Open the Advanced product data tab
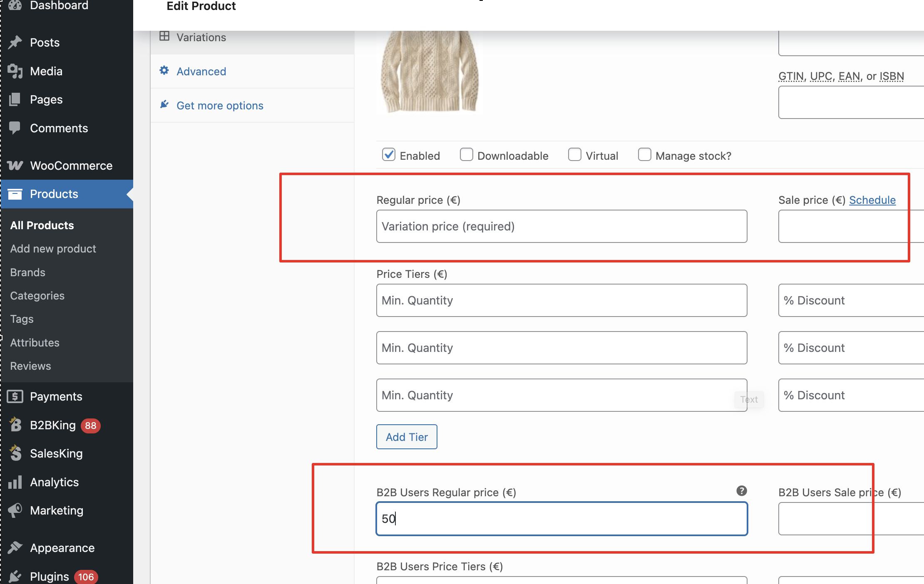Screen dimensions: 924x584 (252, 71)
